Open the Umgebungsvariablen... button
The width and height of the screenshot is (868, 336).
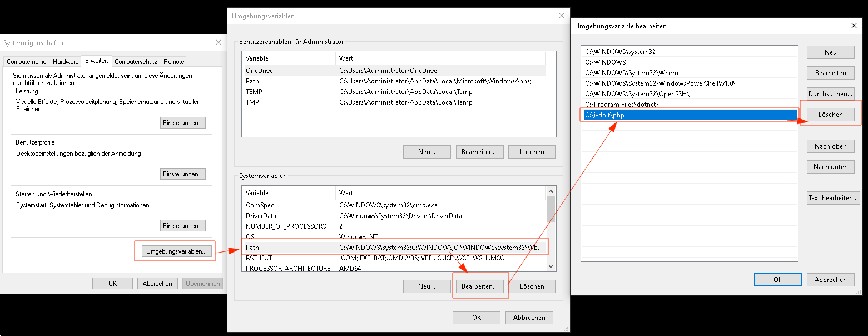pos(177,251)
